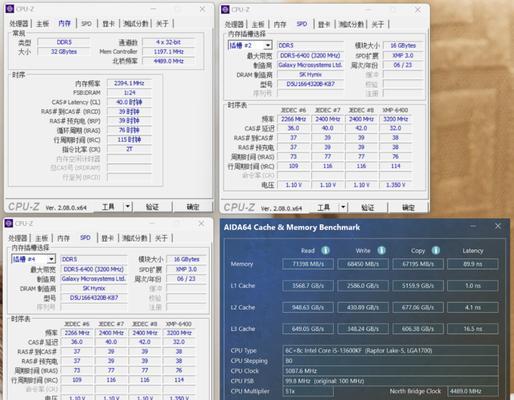Close the CPU-Z window showing slot #2

pos(418,10)
